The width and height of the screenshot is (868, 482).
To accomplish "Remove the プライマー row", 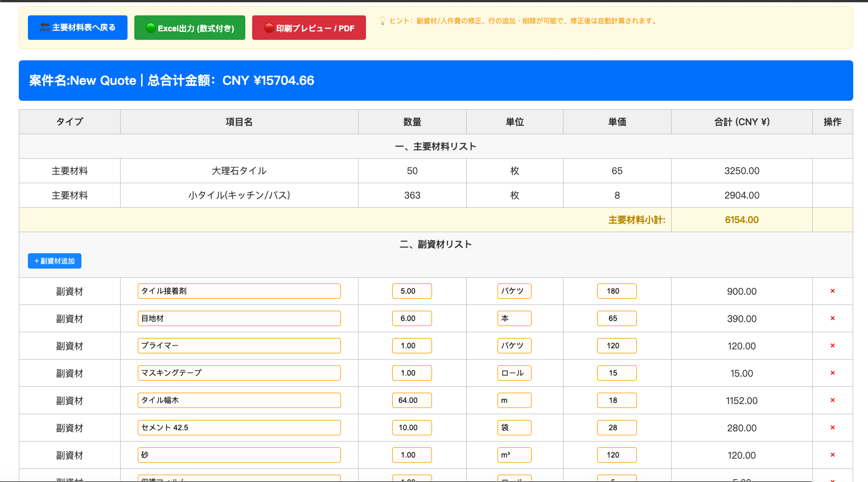I will pyautogui.click(x=832, y=345).
